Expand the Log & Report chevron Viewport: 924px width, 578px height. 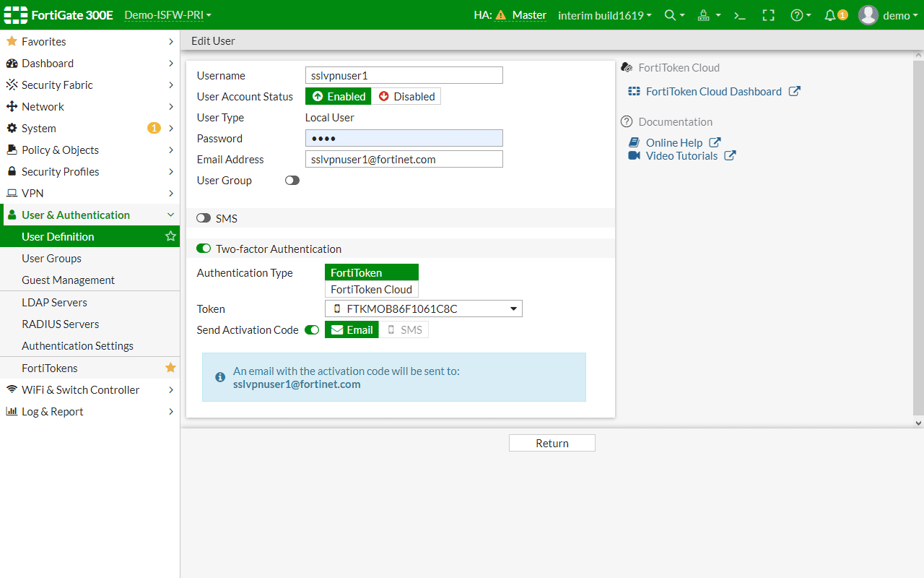171,411
